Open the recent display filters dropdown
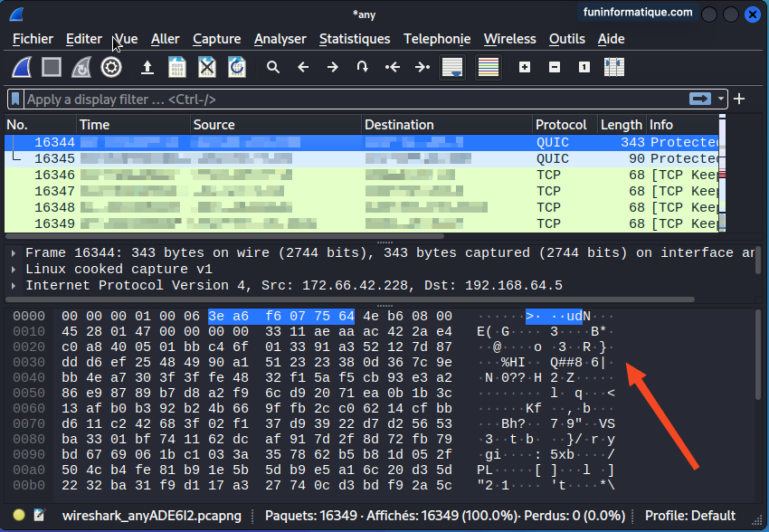Image resolution: width=769 pixels, height=532 pixels. pos(720,99)
